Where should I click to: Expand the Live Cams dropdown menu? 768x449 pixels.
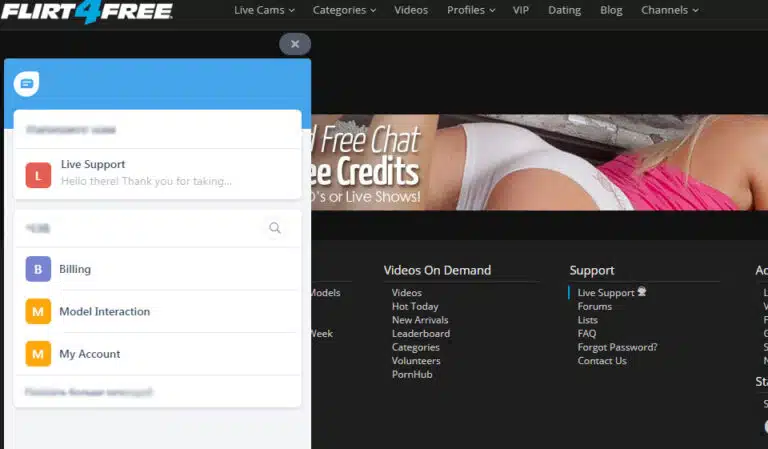pos(264,11)
